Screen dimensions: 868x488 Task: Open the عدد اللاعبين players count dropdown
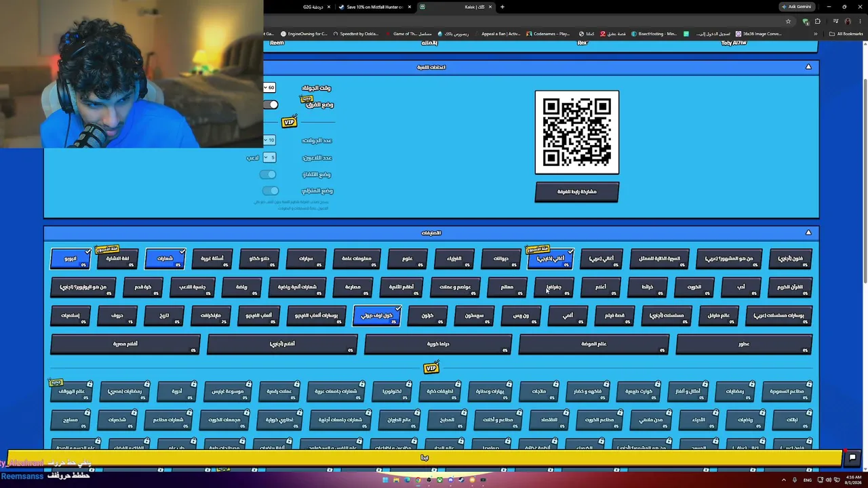click(270, 157)
